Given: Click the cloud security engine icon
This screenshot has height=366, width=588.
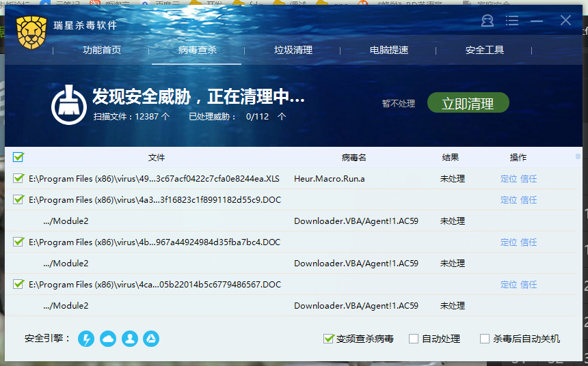Looking at the screenshot, I should click(x=108, y=339).
